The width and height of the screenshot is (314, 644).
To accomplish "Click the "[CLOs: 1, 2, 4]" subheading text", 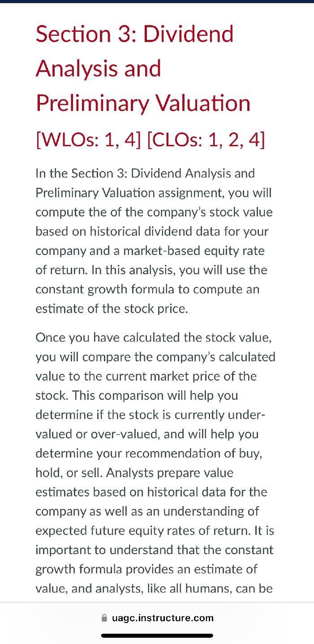I will [x=206, y=140].
